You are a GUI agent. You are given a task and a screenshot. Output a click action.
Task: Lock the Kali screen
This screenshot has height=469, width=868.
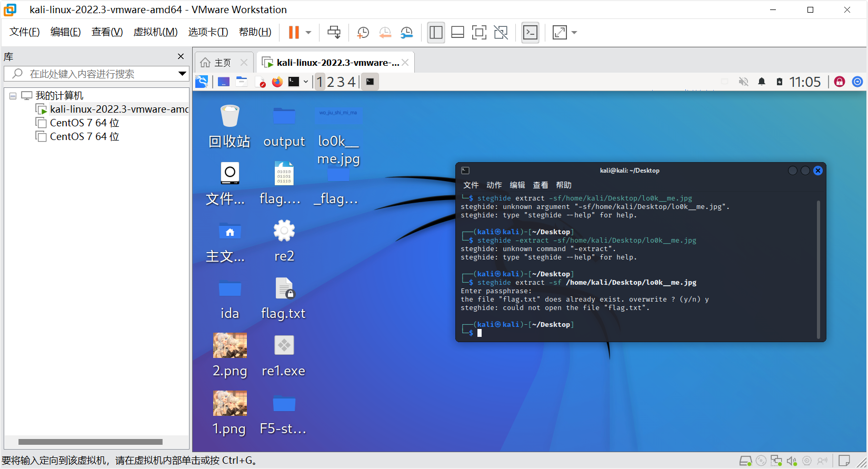click(840, 82)
